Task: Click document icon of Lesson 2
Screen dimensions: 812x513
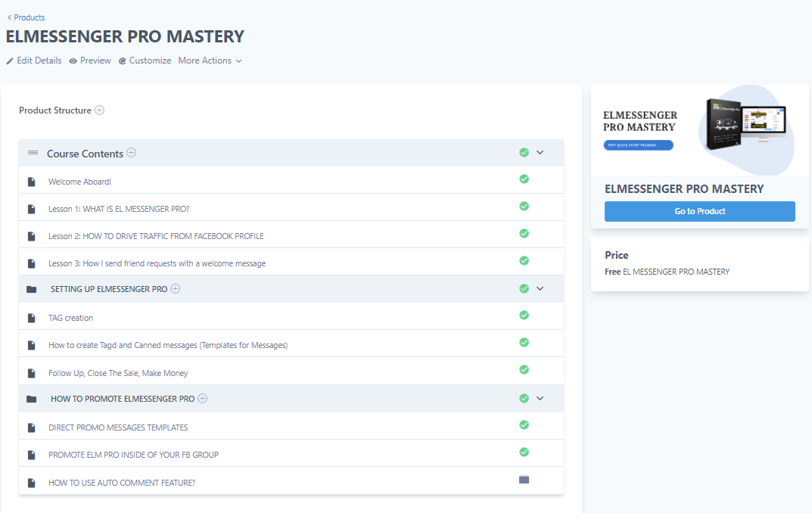Action: pos(32,236)
